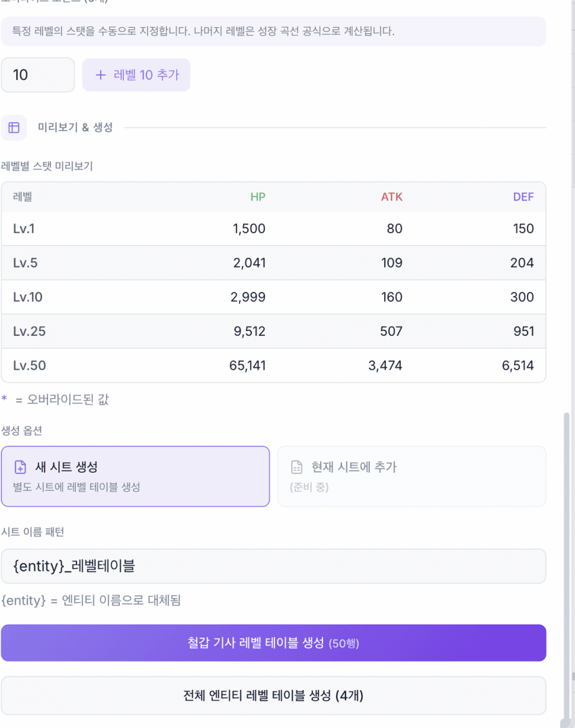Click the 현재 시트에 추가 sheet icon
575x728 pixels.
click(297, 467)
